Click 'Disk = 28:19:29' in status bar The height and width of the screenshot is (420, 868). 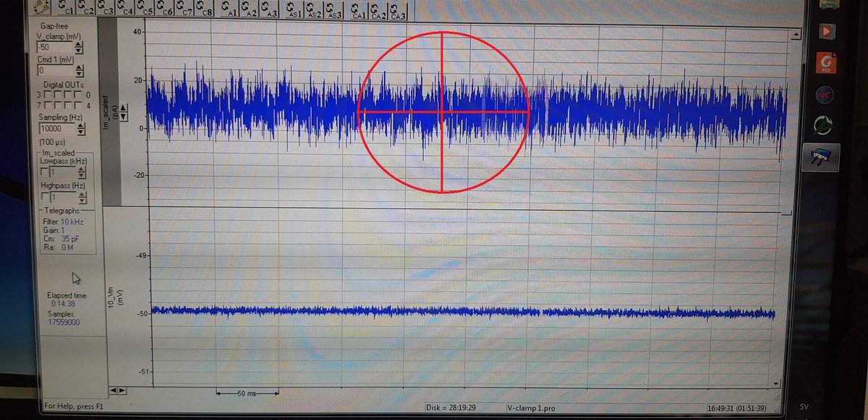pyautogui.click(x=451, y=408)
